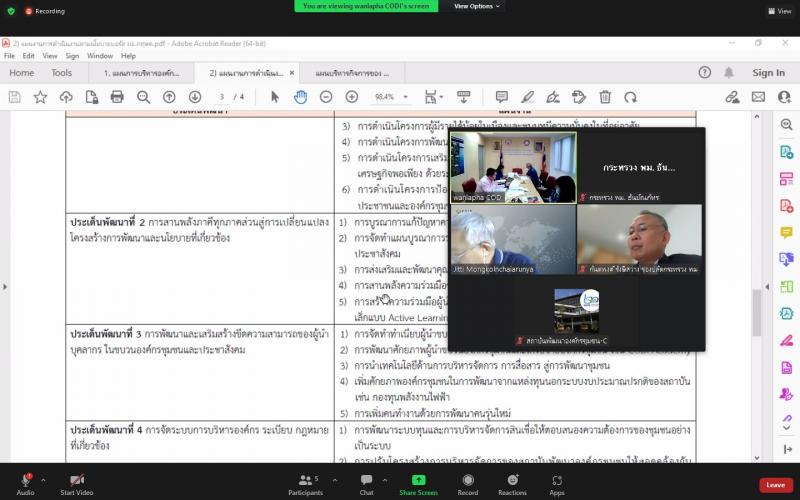
Task: Click the document vertical scrollbar thumb
Action: [757, 312]
